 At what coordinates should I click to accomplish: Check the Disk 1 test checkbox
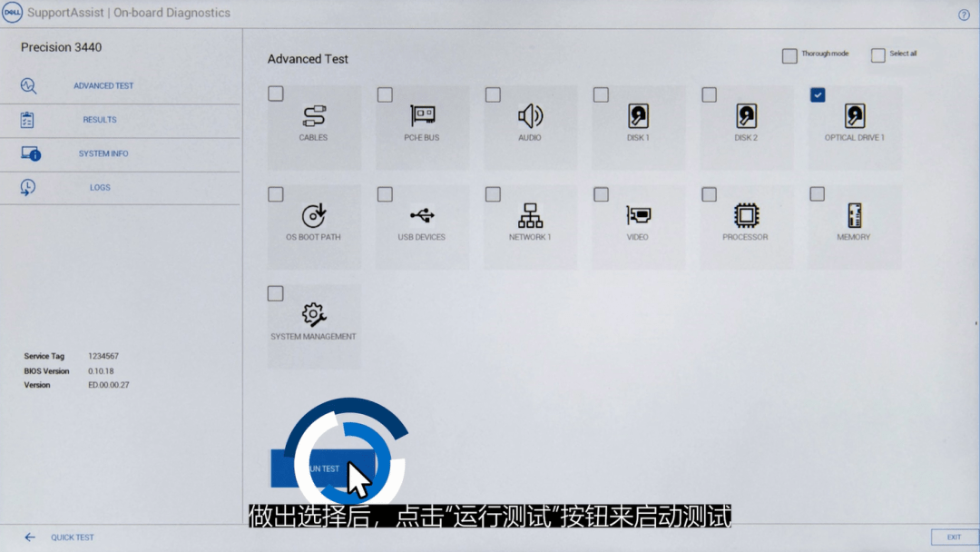(x=601, y=94)
